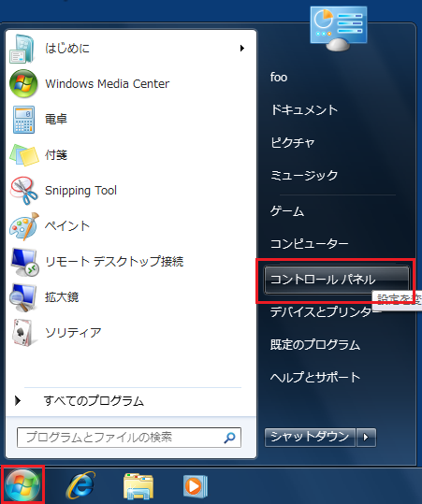Start リモート デスクトップ接続
The height and width of the screenshot is (504, 422).
click(131, 261)
